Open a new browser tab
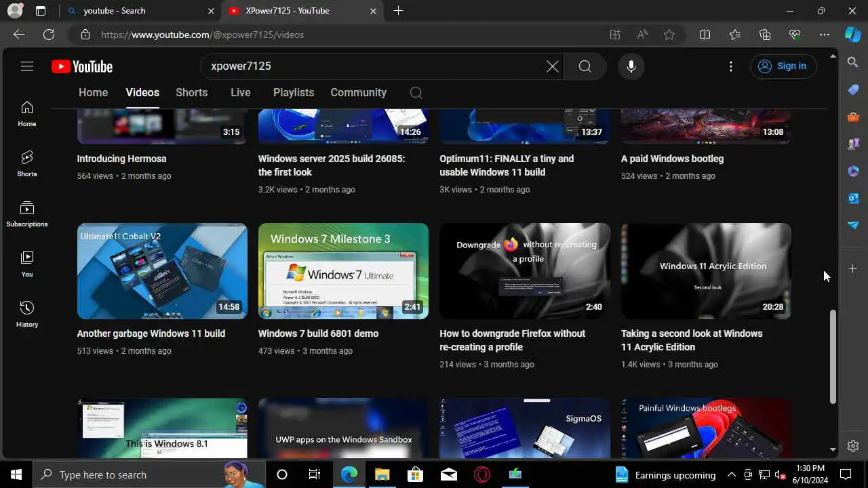The image size is (868, 488). (398, 11)
